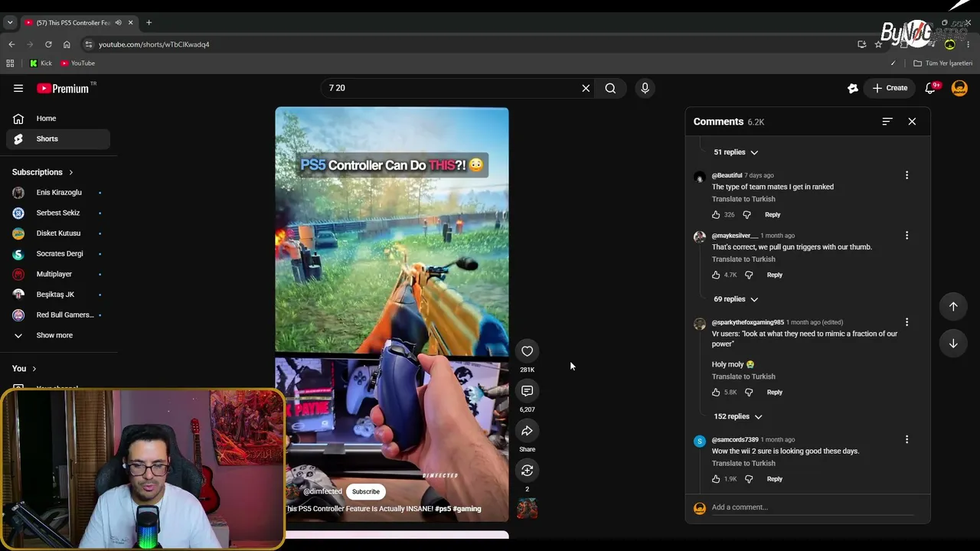Screen dimensions: 980x551
Task: Go to the next Short
Action: tap(953, 344)
